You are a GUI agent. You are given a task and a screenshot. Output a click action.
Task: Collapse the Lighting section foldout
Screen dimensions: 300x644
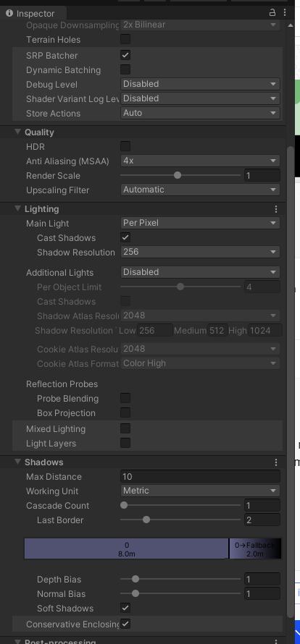(17, 208)
